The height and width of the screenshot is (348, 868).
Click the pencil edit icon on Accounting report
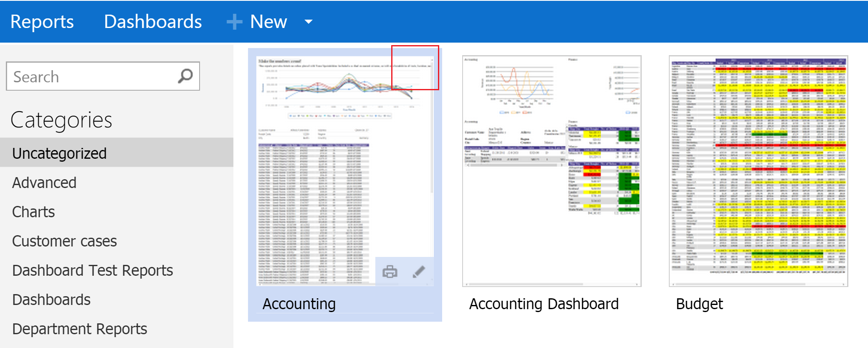pyautogui.click(x=419, y=272)
